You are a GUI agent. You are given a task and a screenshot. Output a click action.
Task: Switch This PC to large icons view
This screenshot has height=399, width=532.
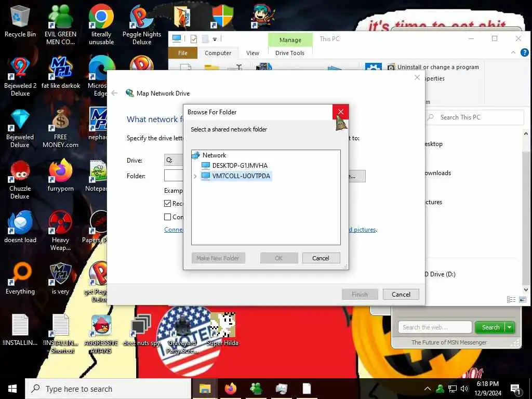pos(523,299)
